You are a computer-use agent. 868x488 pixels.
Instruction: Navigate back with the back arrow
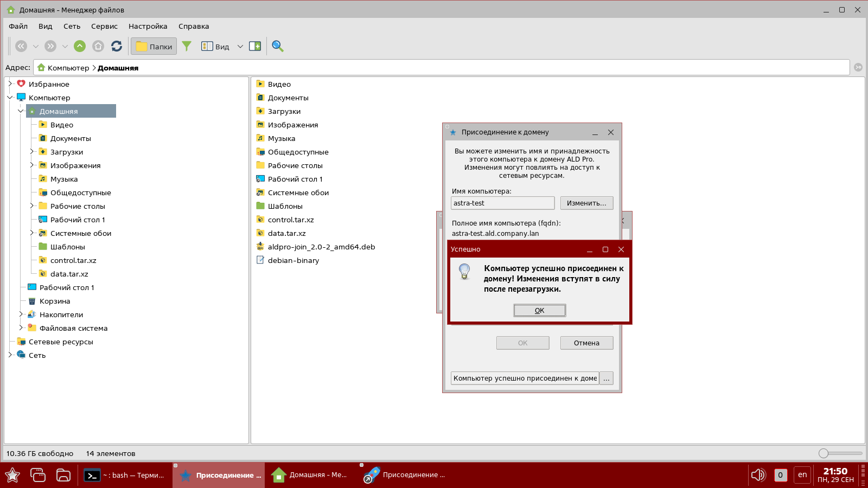[21, 46]
